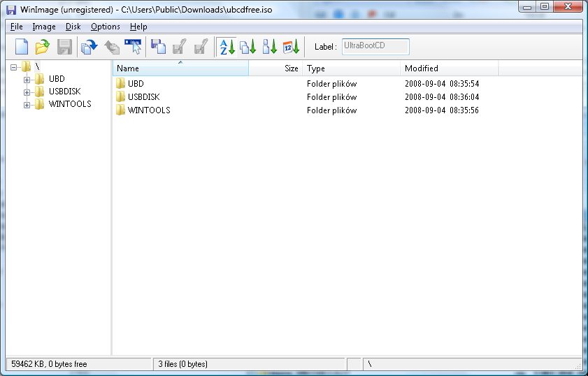The width and height of the screenshot is (588, 376).
Task: Toggle the sort by type icon
Action: [x=248, y=47]
